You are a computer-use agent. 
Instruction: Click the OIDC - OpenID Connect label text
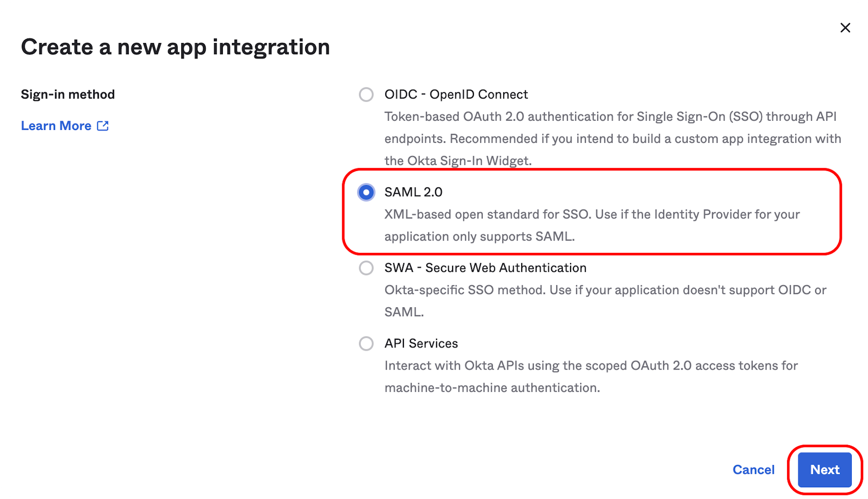[456, 95]
